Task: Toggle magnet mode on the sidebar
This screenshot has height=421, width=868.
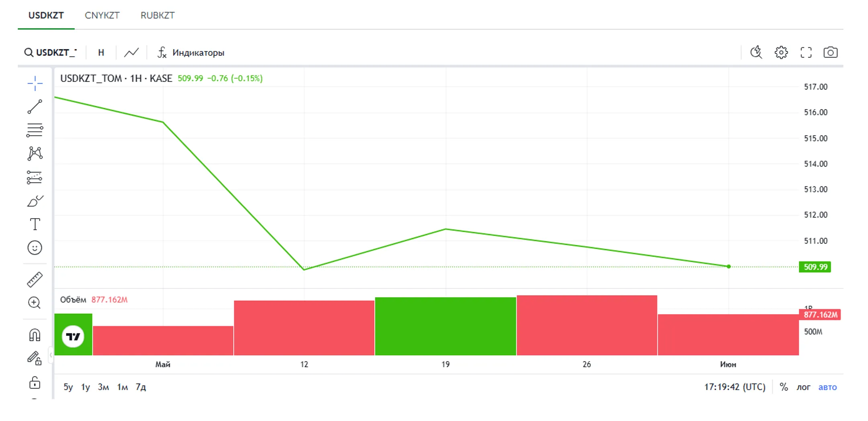Action: click(x=35, y=335)
